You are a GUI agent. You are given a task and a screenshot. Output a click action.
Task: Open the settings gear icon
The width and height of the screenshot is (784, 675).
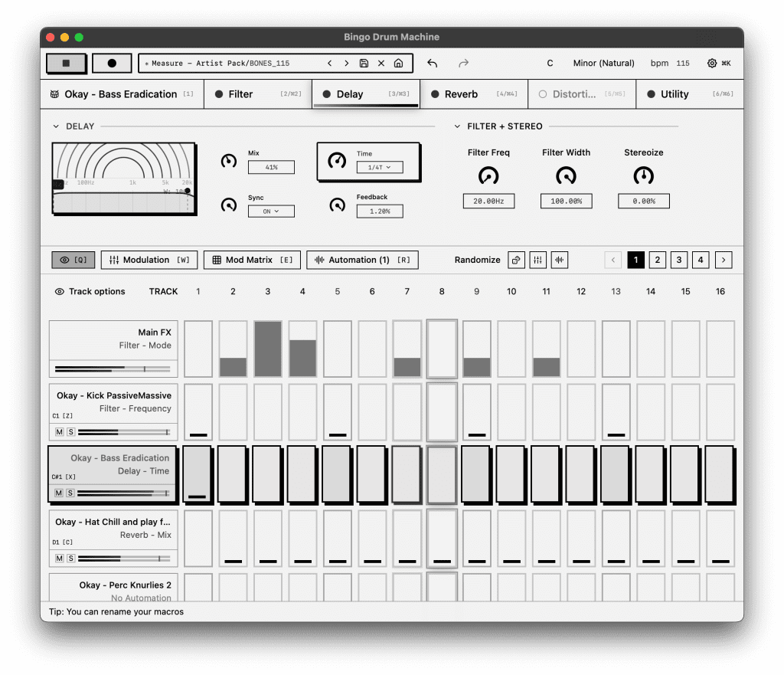(x=712, y=63)
